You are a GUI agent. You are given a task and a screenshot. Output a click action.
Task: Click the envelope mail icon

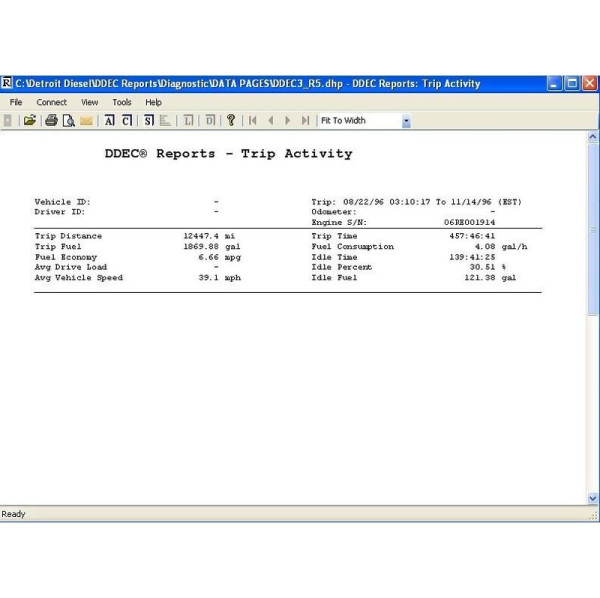pyautogui.click(x=86, y=121)
